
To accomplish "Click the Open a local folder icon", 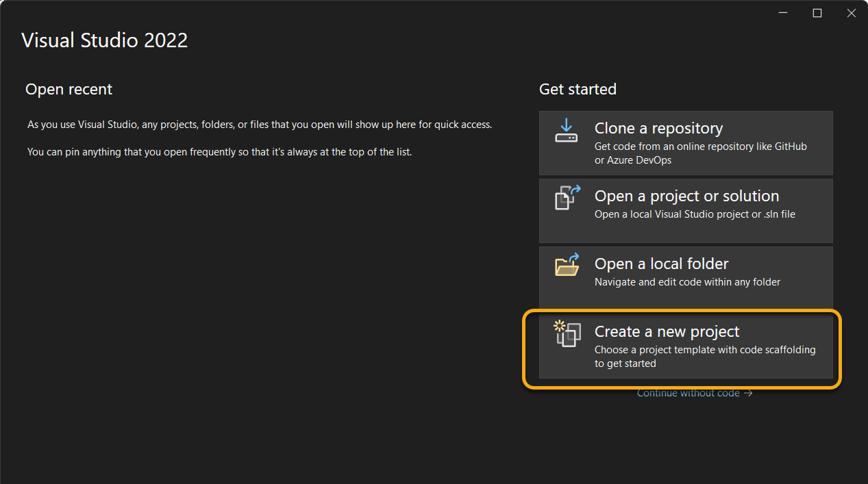I will [567, 265].
